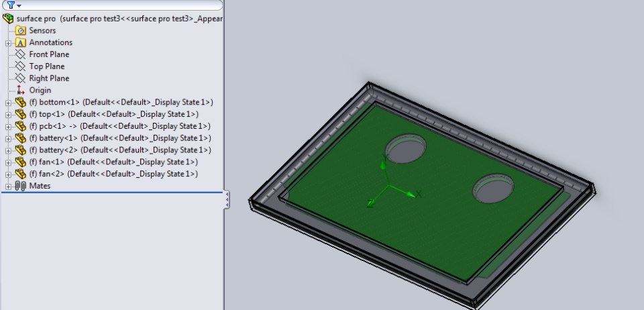Select the (f) battery<2> component label
This screenshot has width=644, height=310.
click(120, 150)
